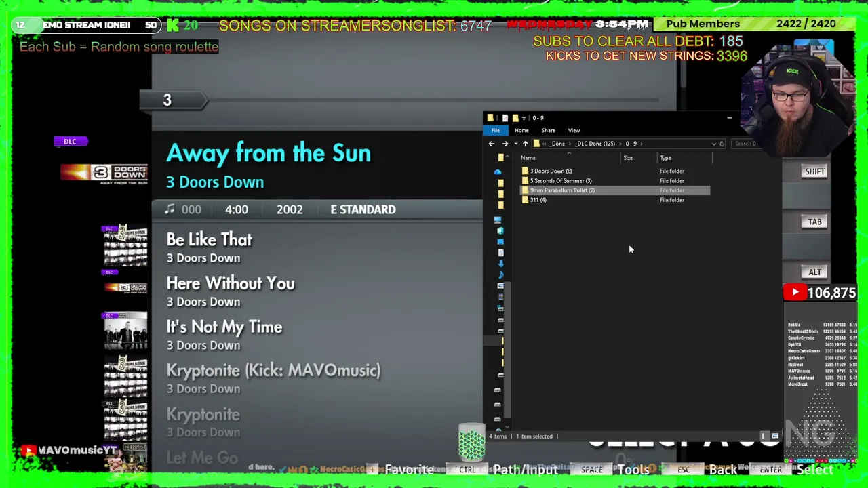Open Desktop icon in navigation pane
The height and width of the screenshot is (488, 868).
pos(500,241)
